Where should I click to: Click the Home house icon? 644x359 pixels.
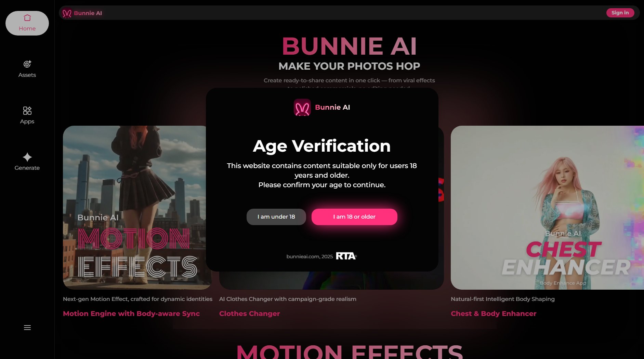(x=27, y=18)
